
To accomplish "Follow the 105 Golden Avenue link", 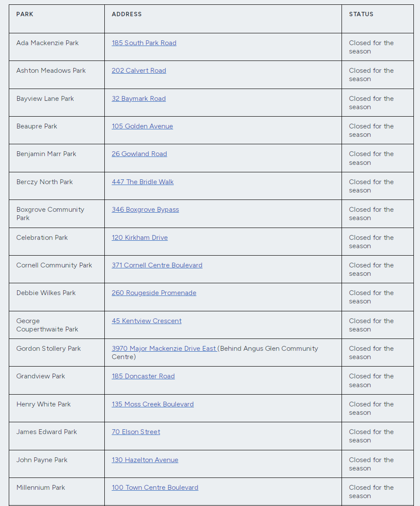I will click(142, 126).
